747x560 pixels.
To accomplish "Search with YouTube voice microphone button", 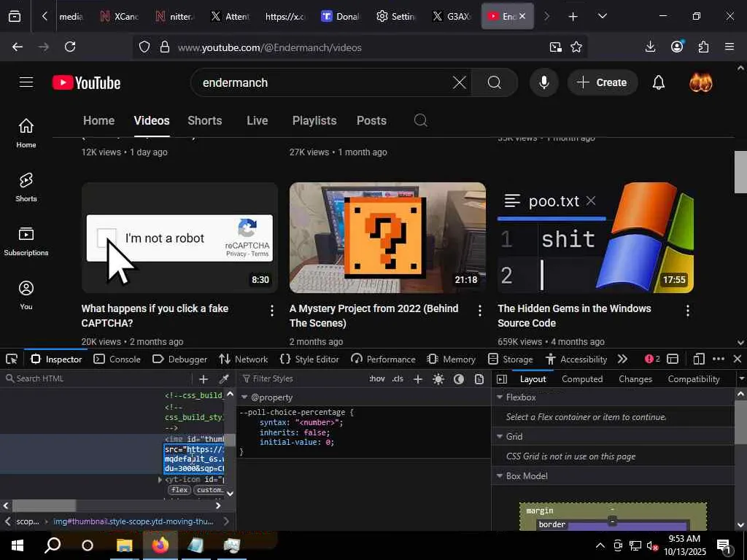I will click(x=543, y=82).
